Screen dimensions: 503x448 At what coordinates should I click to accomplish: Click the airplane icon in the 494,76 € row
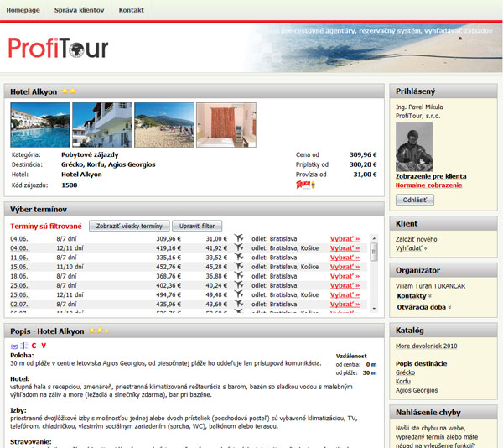(x=239, y=294)
